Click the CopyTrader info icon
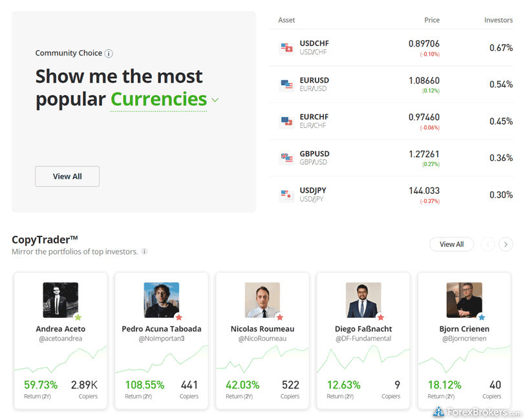The width and height of the screenshot is (525, 420). tap(144, 252)
